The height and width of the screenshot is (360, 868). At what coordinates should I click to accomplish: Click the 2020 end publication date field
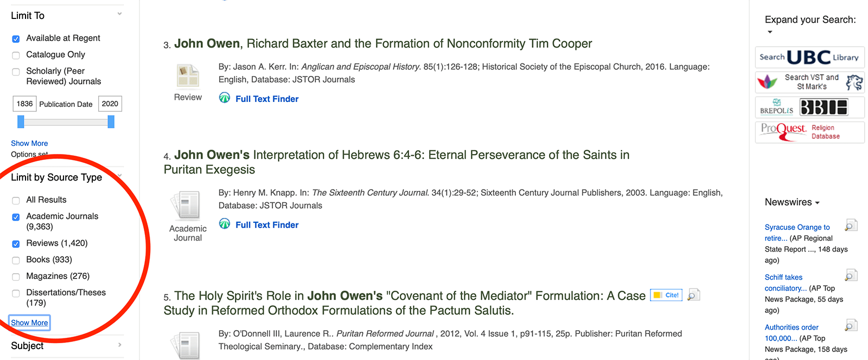[110, 104]
